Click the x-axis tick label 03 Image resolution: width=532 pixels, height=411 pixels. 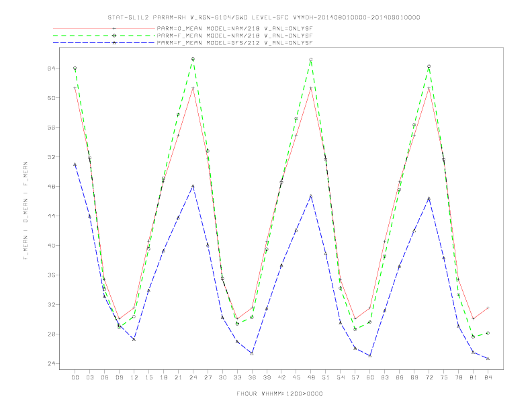(x=90, y=377)
